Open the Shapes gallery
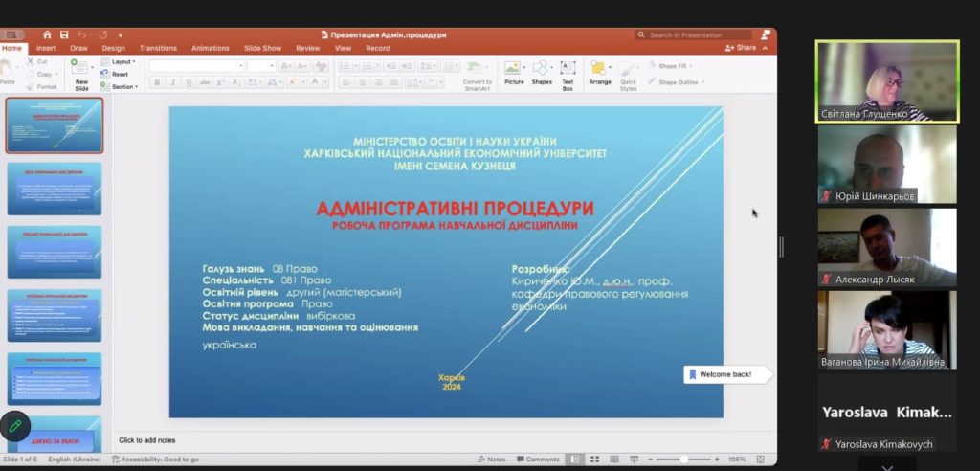The image size is (980, 471). (542, 73)
